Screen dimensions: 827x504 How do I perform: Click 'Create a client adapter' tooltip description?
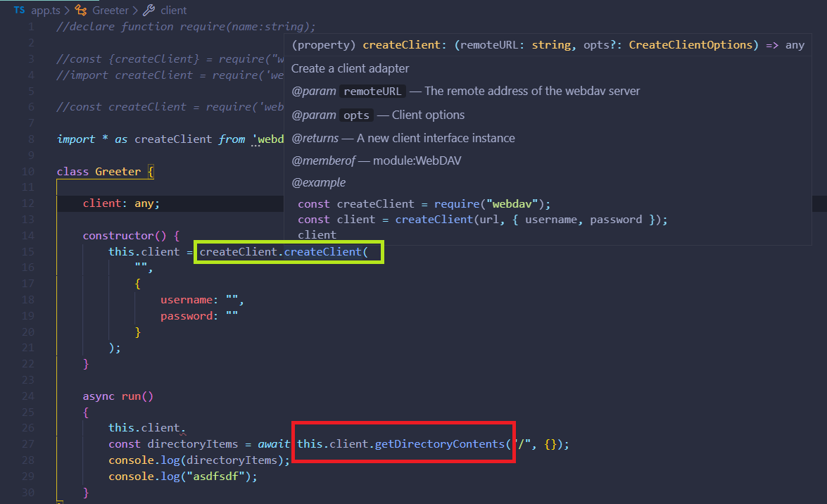351,68
